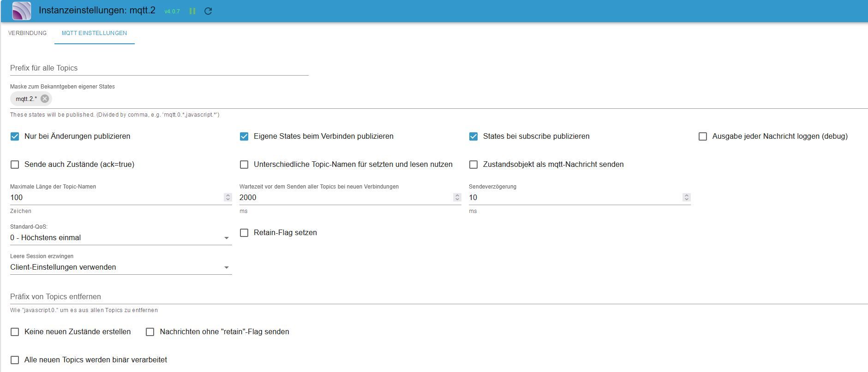The height and width of the screenshot is (372, 868).
Task: Enable Ausgabe jeder Nachricht loggen (debug)
Action: pos(703,136)
